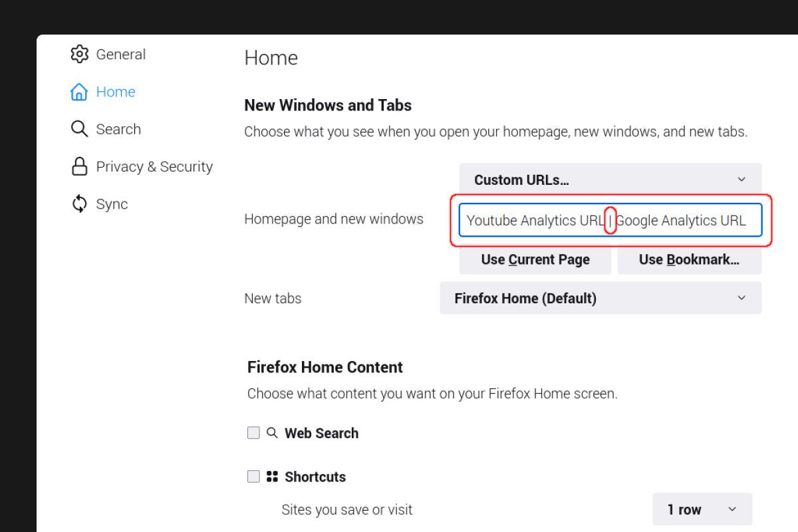This screenshot has width=798, height=532.
Task: Open the shortcuts 1 row dropdown
Action: coord(702,509)
